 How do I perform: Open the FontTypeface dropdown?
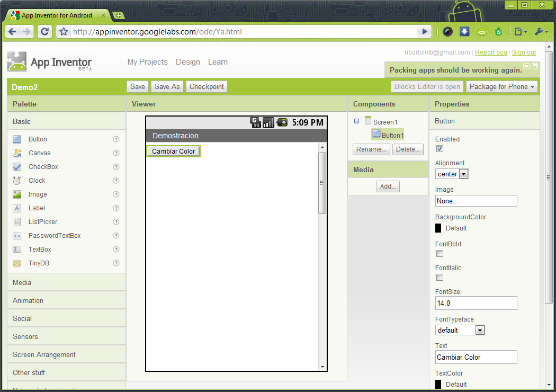(480, 329)
